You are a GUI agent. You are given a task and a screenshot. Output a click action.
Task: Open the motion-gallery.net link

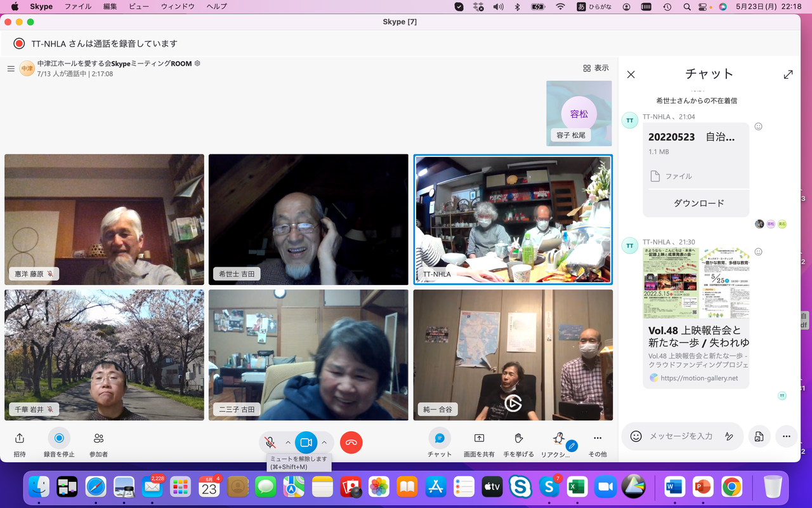[700, 378]
